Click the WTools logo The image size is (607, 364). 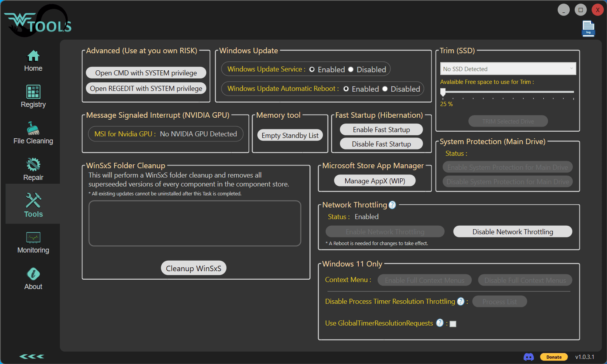tap(38, 21)
